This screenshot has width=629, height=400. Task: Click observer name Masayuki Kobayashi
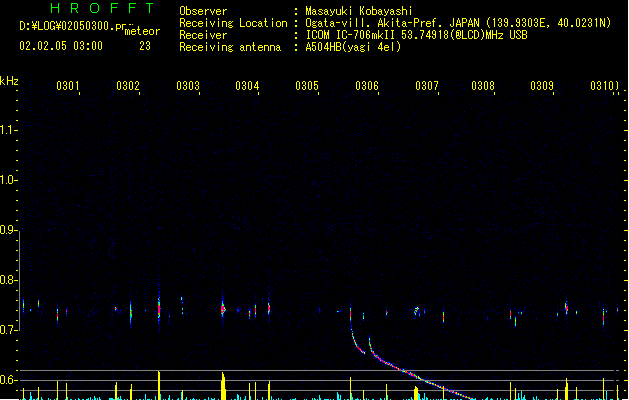click(x=359, y=11)
